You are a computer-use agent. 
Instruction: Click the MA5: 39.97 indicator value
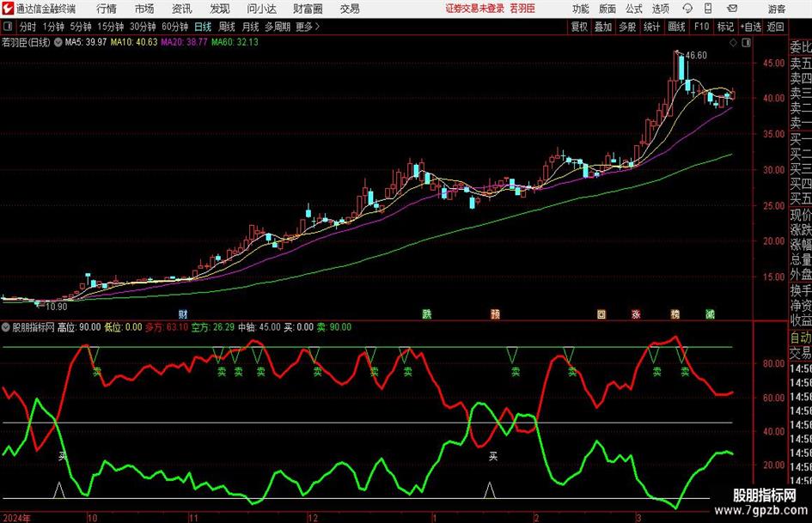(86, 42)
